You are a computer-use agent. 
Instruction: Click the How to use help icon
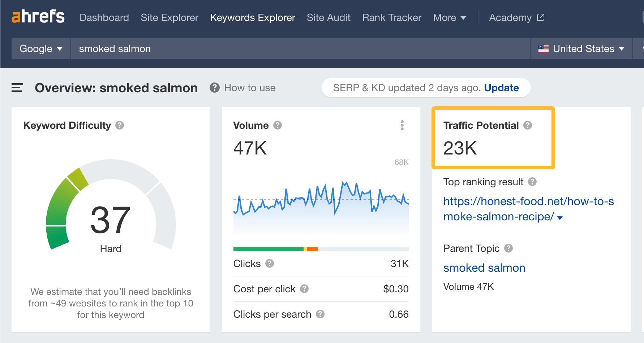click(x=215, y=88)
